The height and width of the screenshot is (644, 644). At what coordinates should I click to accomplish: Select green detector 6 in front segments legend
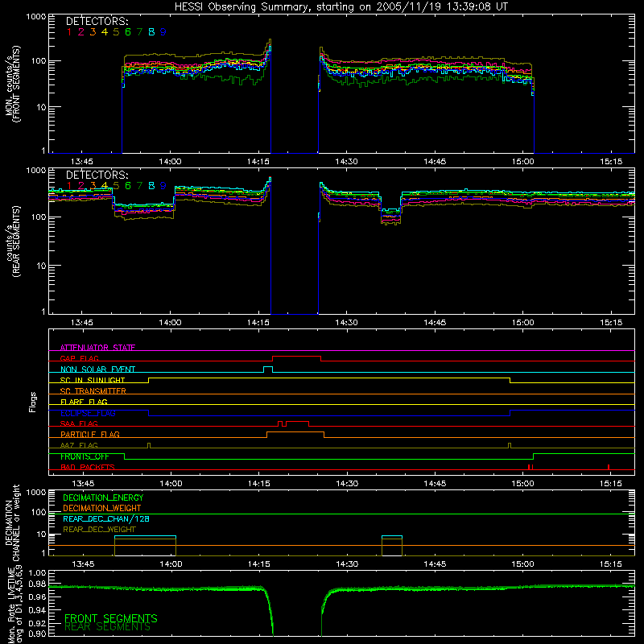click(128, 32)
